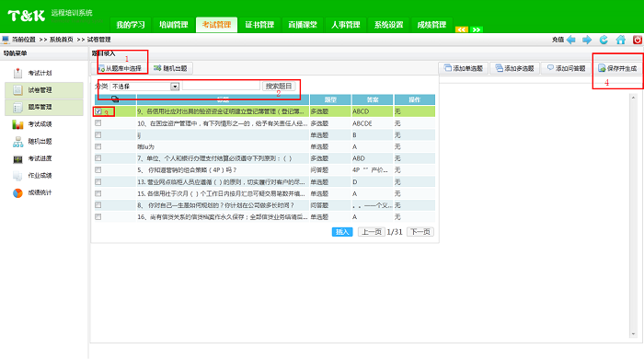
Task: Click the 答案 column header
Action: tap(373, 99)
